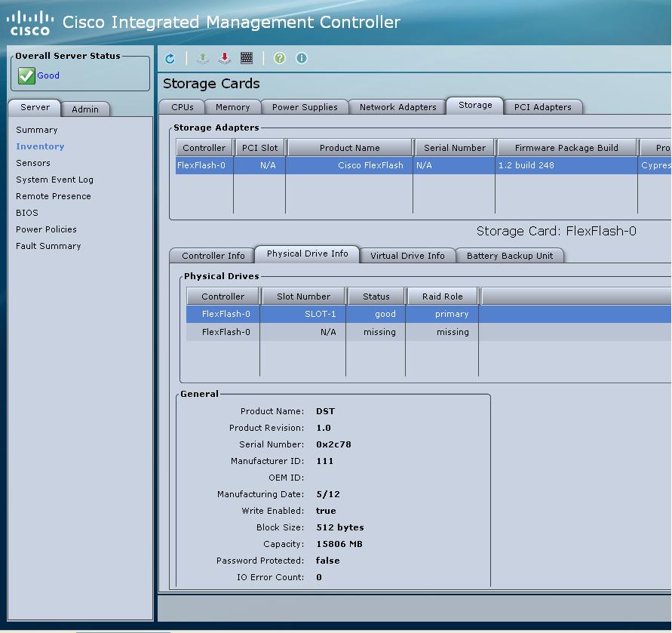Viewport: 672px width, 633px height.
Task: Click the Cisco logo
Action: click(x=29, y=23)
